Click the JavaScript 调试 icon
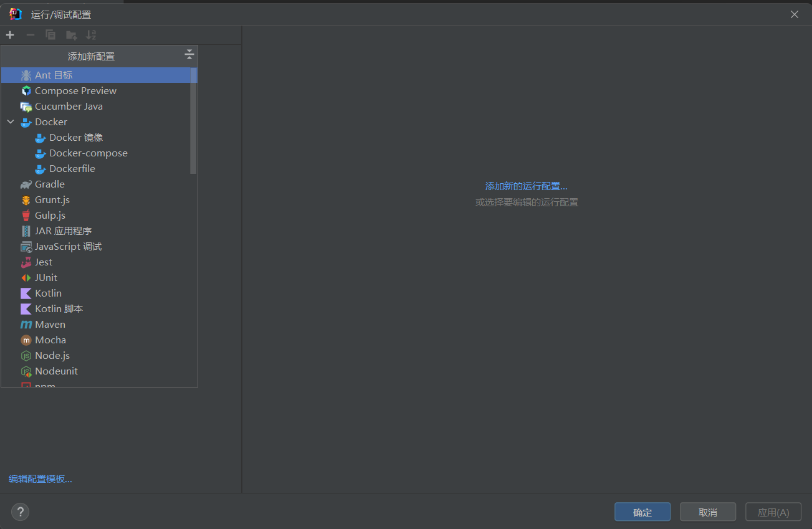 [x=26, y=247]
